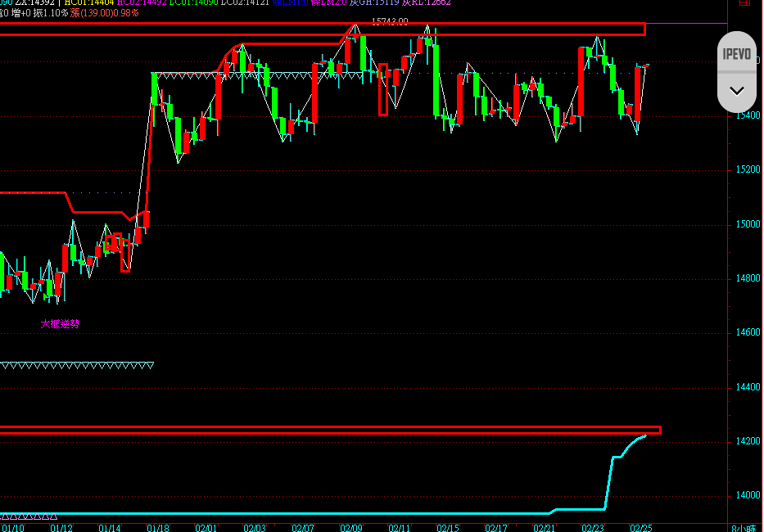This screenshot has height=532, width=764.
Task: Expand the IPEVO chevron-down arrow
Action: (x=737, y=91)
